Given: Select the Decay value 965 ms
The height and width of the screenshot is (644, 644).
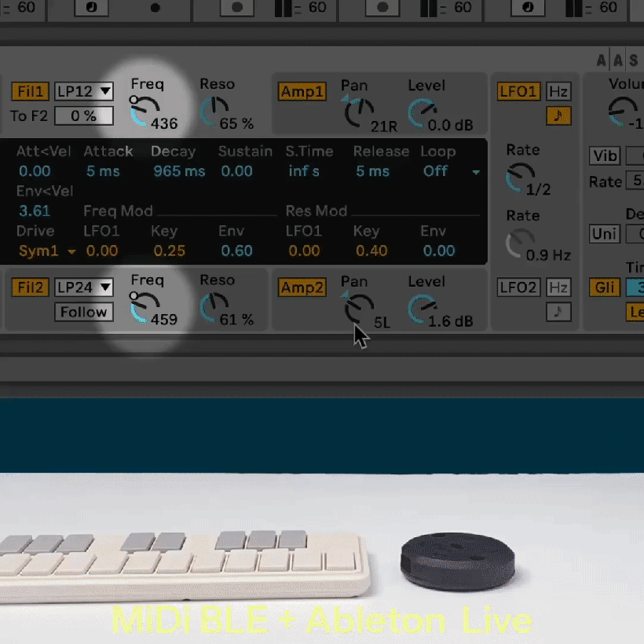Looking at the screenshot, I should (179, 171).
